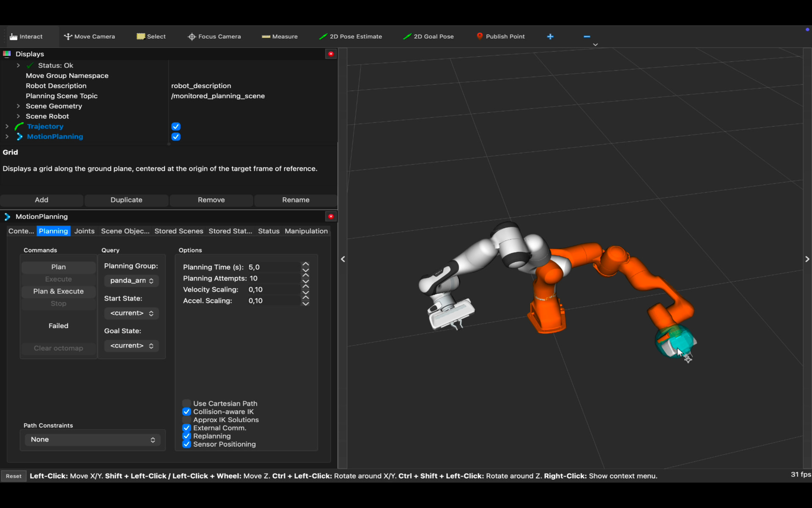Expand the Scene Geometry tree item
Viewport: 812px width, 508px height.
click(18, 106)
